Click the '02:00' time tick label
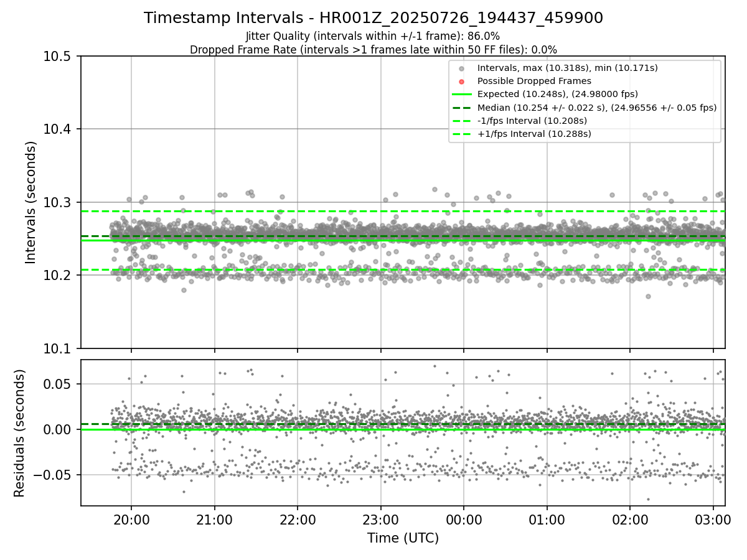The height and width of the screenshot is (560, 747). [x=630, y=519]
